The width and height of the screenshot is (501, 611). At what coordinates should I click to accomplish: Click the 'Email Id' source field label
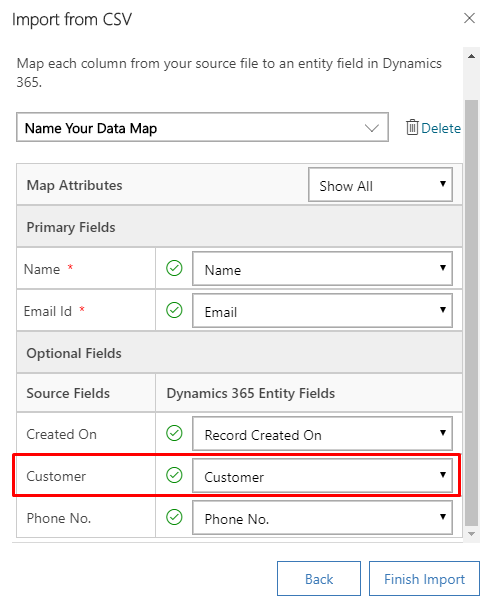click(x=48, y=311)
